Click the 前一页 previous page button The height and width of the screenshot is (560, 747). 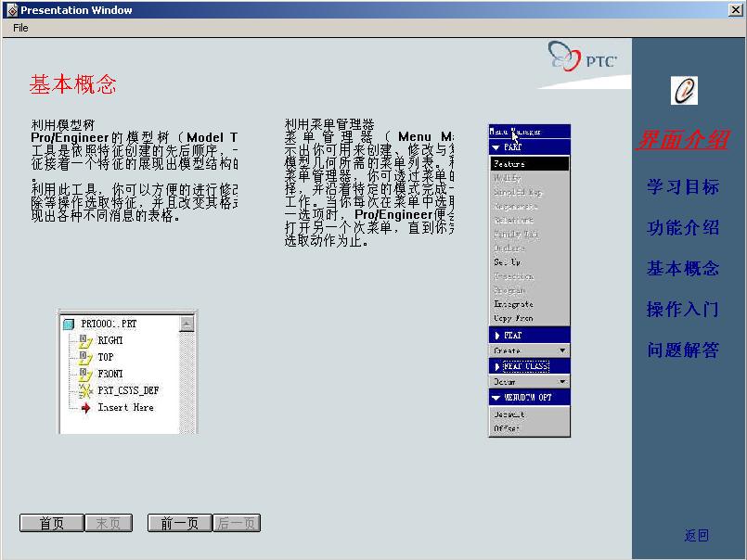click(x=179, y=524)
